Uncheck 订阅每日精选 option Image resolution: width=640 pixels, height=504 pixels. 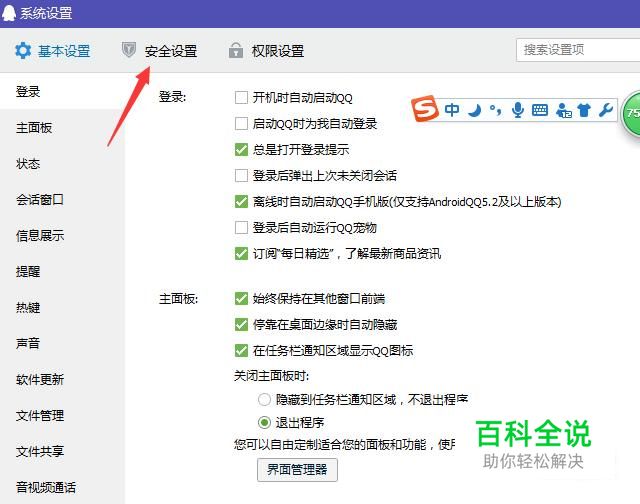pos(241,253)
